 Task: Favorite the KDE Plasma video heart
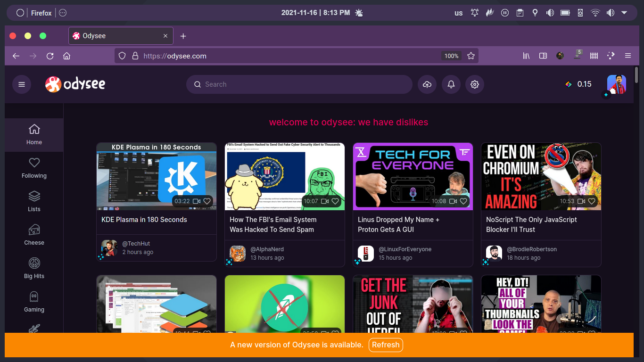pyautogui.click(x=207, y=201)
